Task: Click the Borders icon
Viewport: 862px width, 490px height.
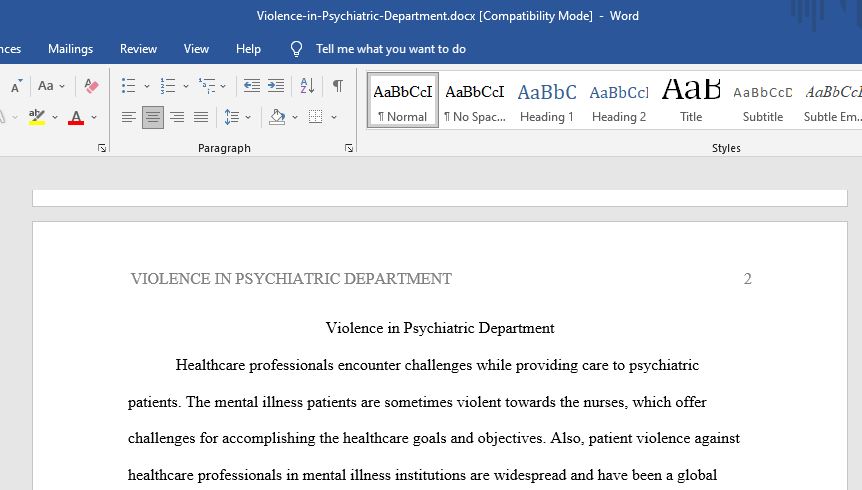Action: 316,117
